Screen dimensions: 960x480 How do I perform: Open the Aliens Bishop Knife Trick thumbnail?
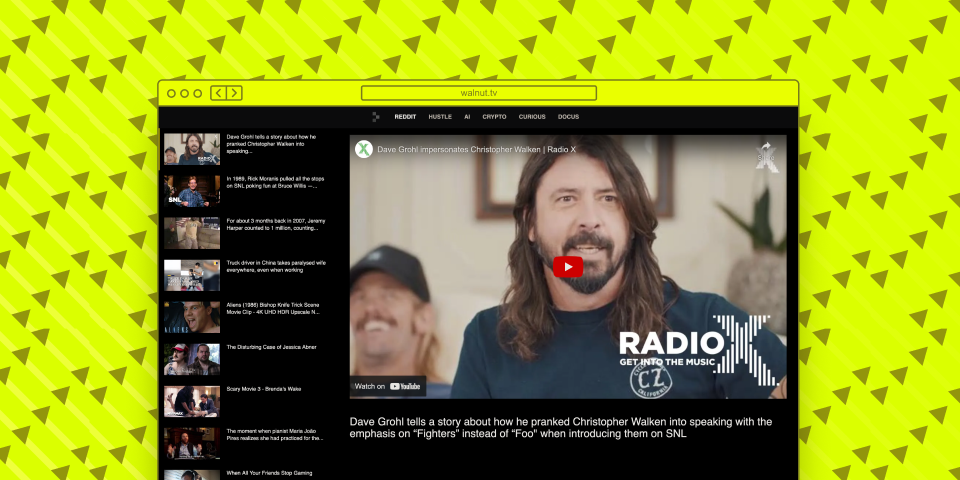coord(192,317)
